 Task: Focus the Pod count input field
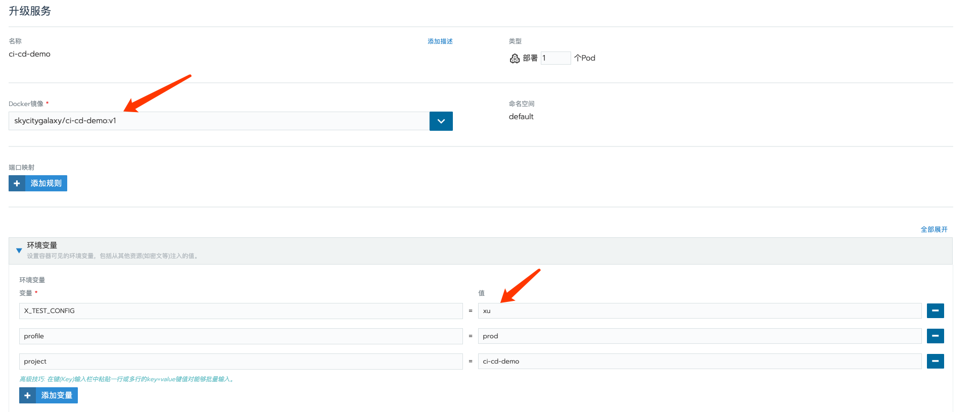click(x=555, y=58)
